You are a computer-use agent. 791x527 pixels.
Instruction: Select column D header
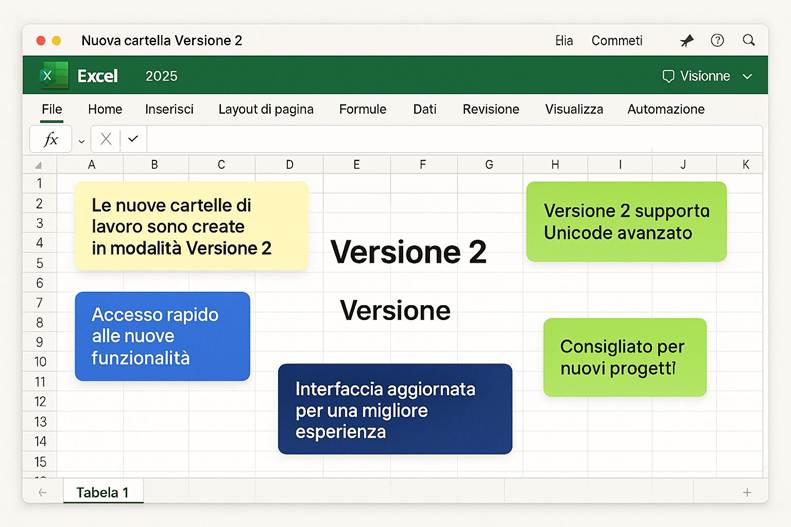[x=290, y=165]
